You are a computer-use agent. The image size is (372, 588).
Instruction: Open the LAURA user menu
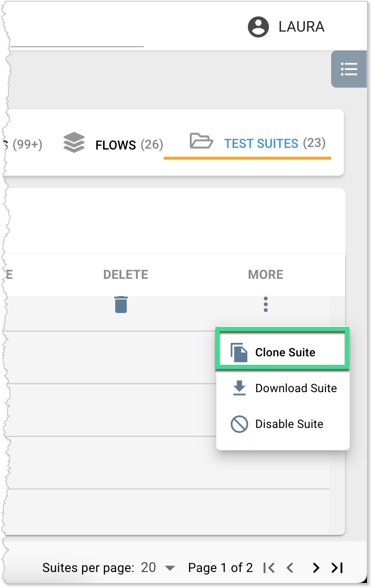[301, 27]
